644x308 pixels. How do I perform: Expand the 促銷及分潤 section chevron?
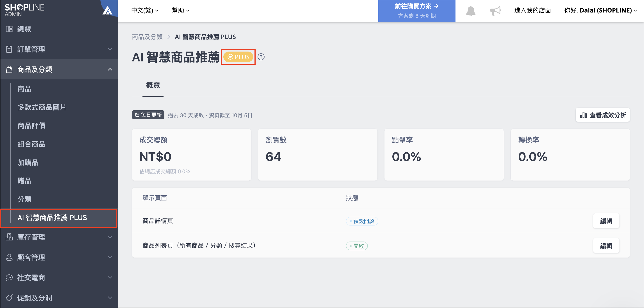click(x=110, y=298)
